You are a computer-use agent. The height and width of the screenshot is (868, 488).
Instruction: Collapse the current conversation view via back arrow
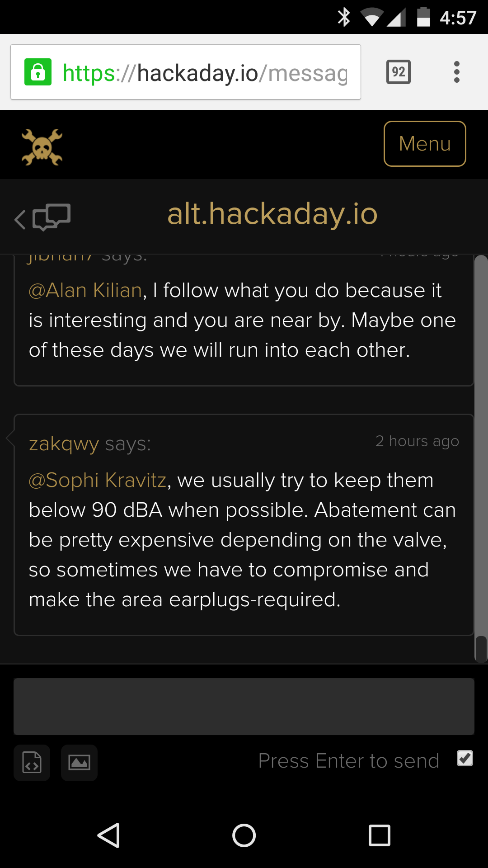(19, 220)
